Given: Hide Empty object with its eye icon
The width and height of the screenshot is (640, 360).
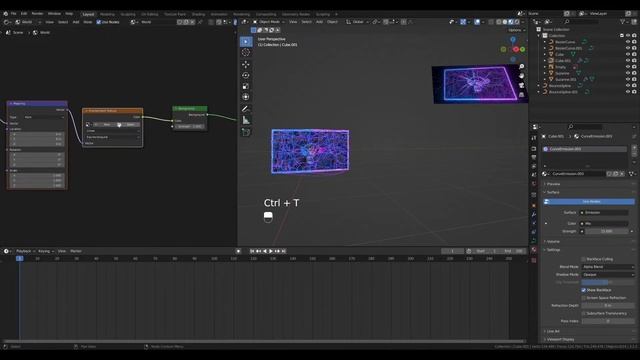Looking at the screenshot, I should [x=628, y=67].
